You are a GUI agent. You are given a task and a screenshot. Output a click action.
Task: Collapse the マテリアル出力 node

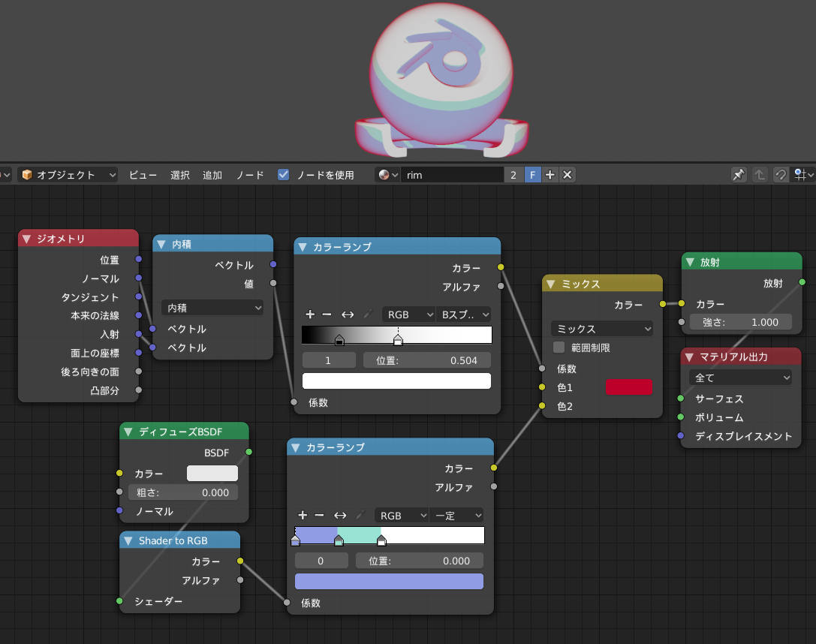pos(689,357)
